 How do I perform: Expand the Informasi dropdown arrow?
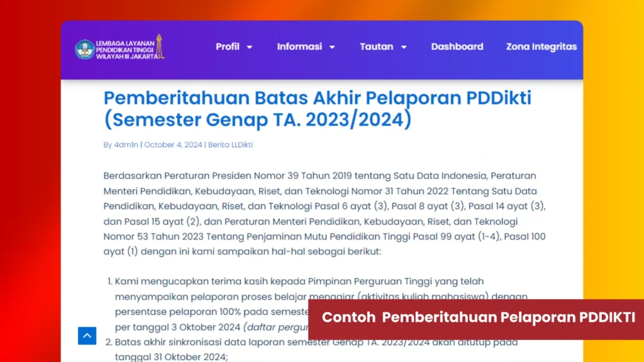pyautogui.click(x=332, y=47)
